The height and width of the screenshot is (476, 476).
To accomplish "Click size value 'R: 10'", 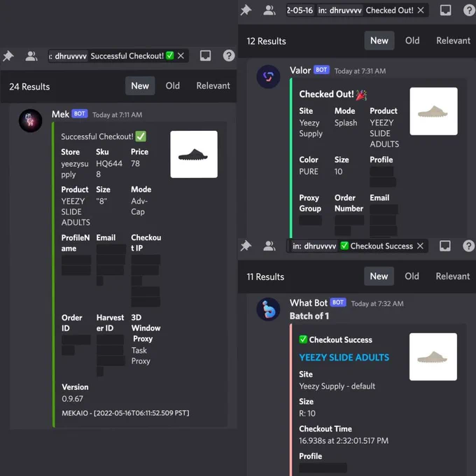I will click(307, 413).
